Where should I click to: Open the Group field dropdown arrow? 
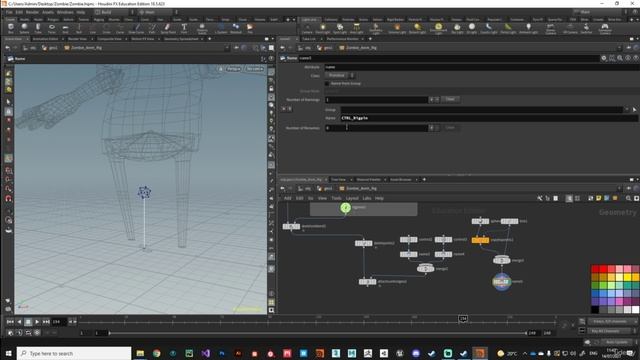(627, 109)
